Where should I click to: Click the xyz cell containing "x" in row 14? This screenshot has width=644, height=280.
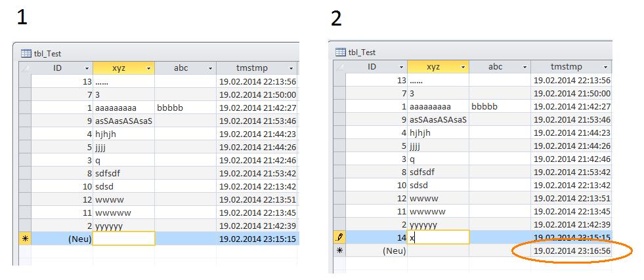[x=438, y=237]
